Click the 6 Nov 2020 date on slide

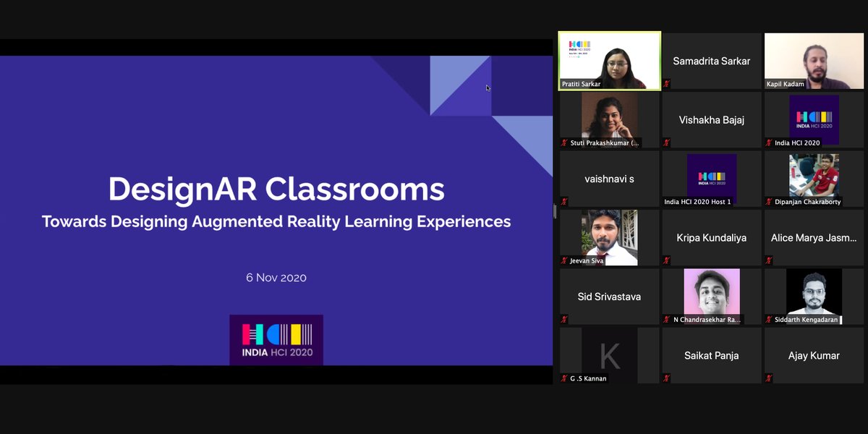276,278
